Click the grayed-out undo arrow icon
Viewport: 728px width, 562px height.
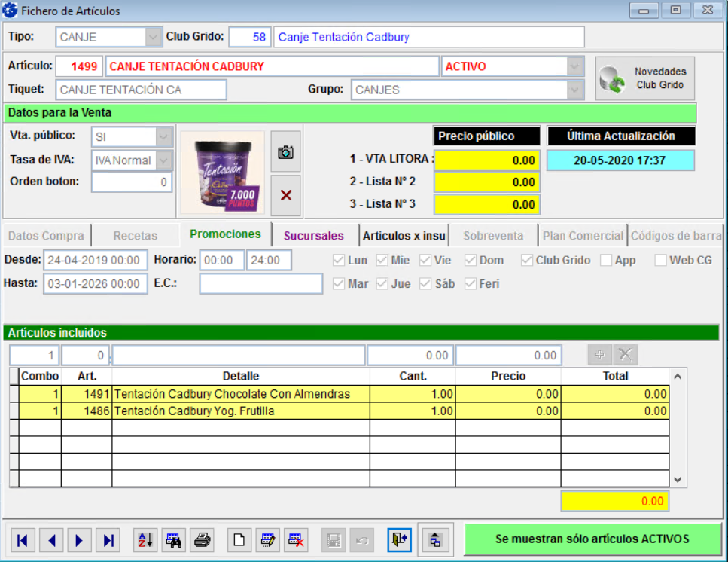[x=362, y=540]
